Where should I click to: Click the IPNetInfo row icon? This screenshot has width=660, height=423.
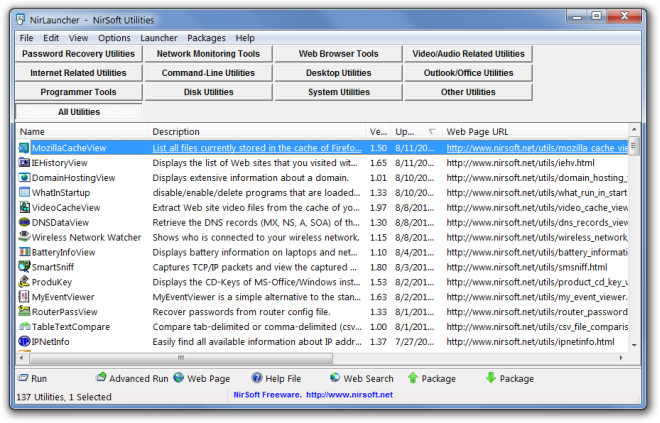(x=24, y=341)
